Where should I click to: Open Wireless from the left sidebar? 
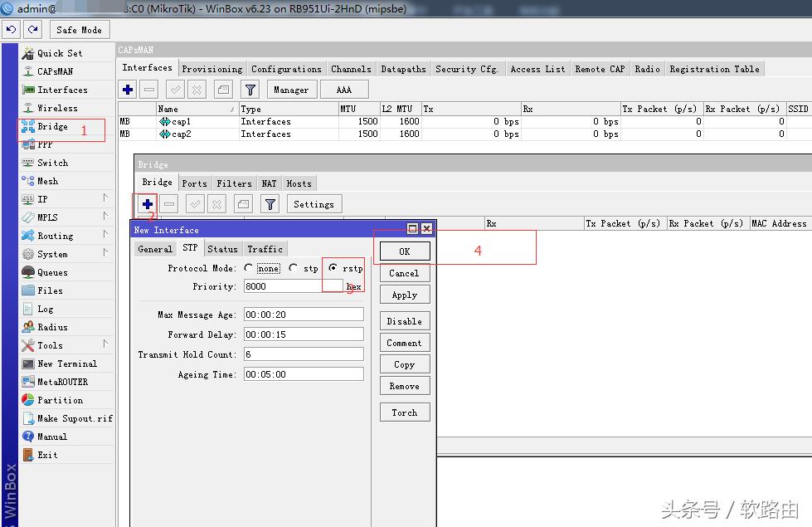click(x=56, y=108)
